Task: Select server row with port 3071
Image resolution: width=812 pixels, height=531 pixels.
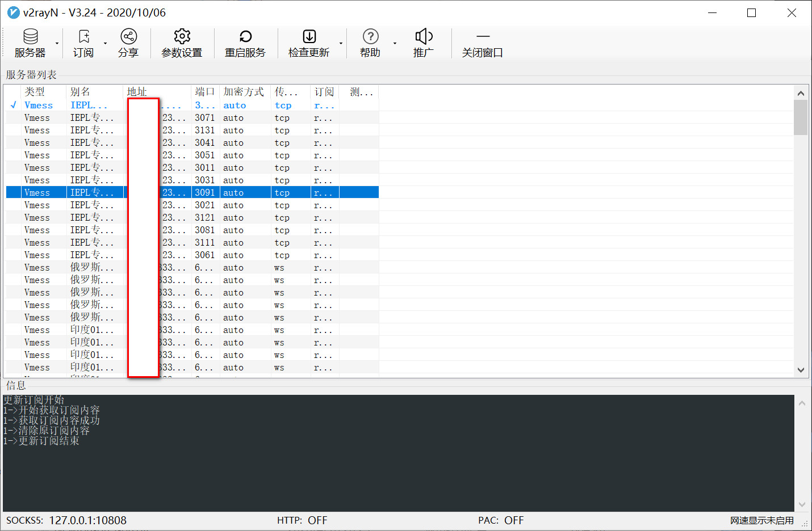Action: pyautogui.click(x=192, y=118)
